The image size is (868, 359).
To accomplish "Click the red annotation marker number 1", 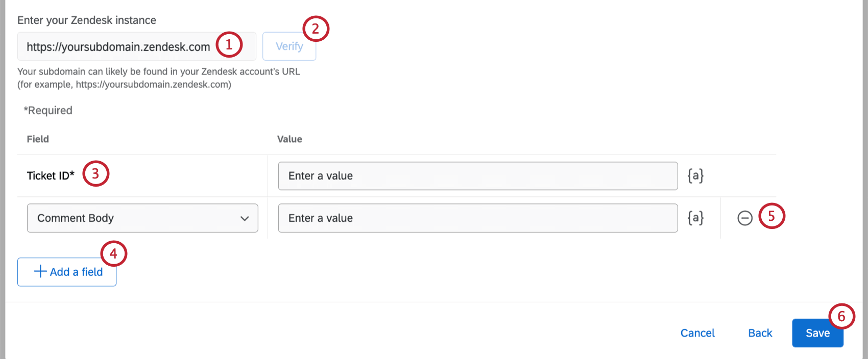I will 229,45.
